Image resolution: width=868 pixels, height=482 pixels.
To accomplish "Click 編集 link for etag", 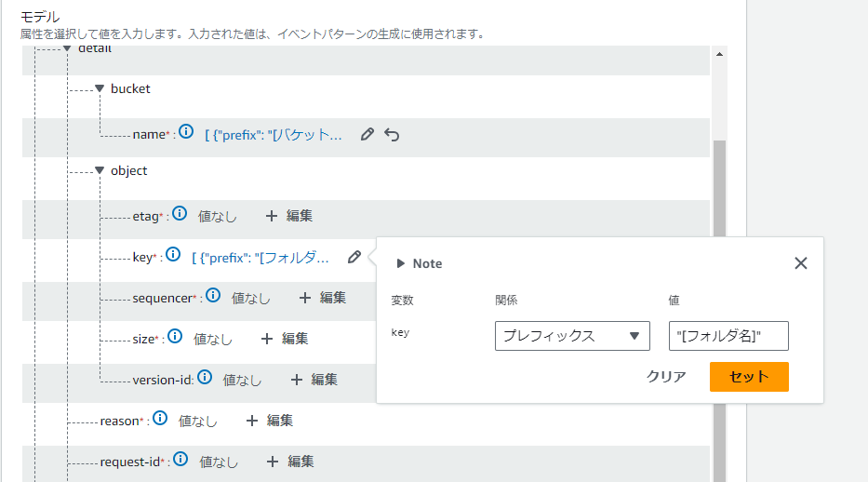I will coord(300,216).
